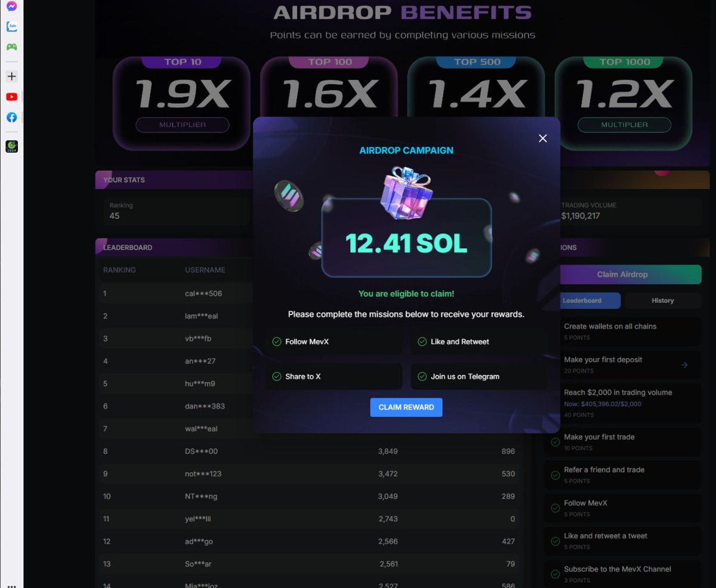Screen dimensions: 716x588
Task: Select leaderboard username vb***fb
Action: pyautogui.click(x=198, y=338)
